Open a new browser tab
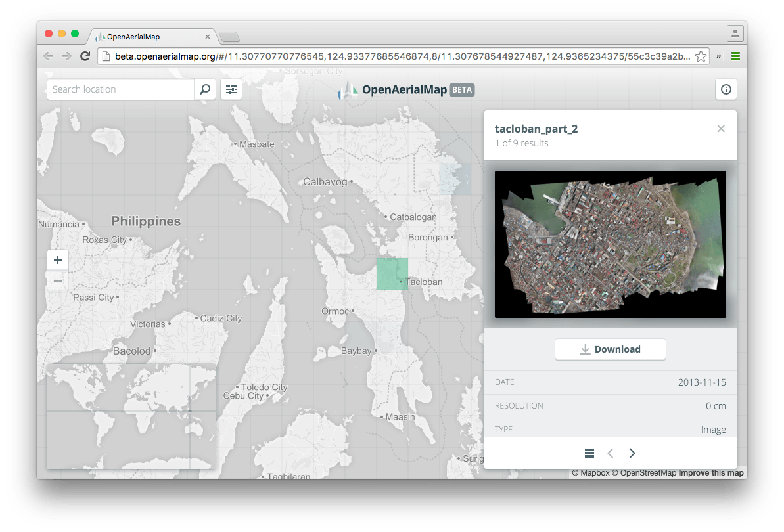784x532 pixels. (229, 37)
